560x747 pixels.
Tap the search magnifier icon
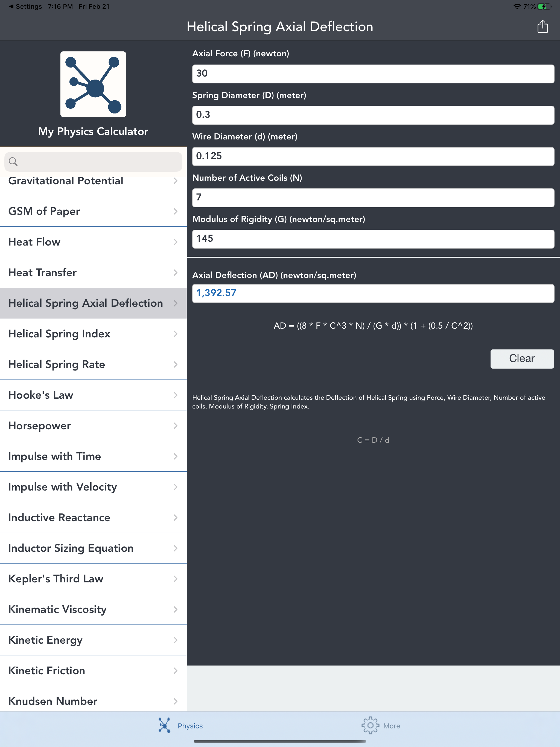coord(13,161)
